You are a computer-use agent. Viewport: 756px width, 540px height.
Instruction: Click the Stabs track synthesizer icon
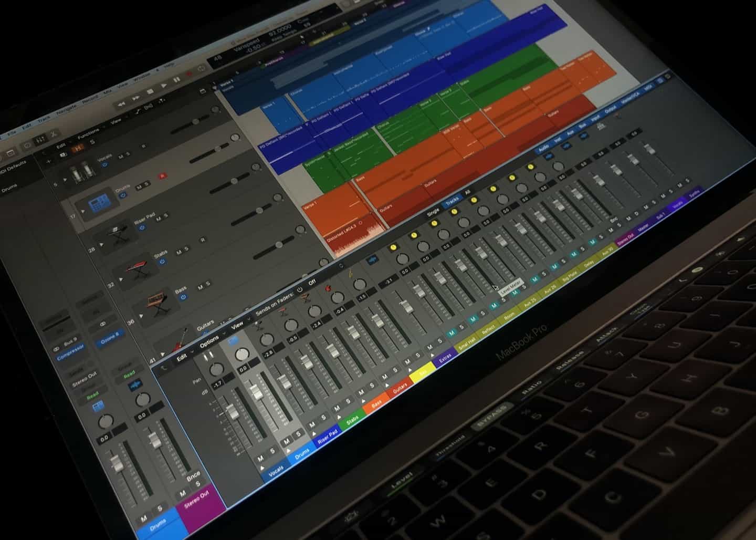(136, 267)
